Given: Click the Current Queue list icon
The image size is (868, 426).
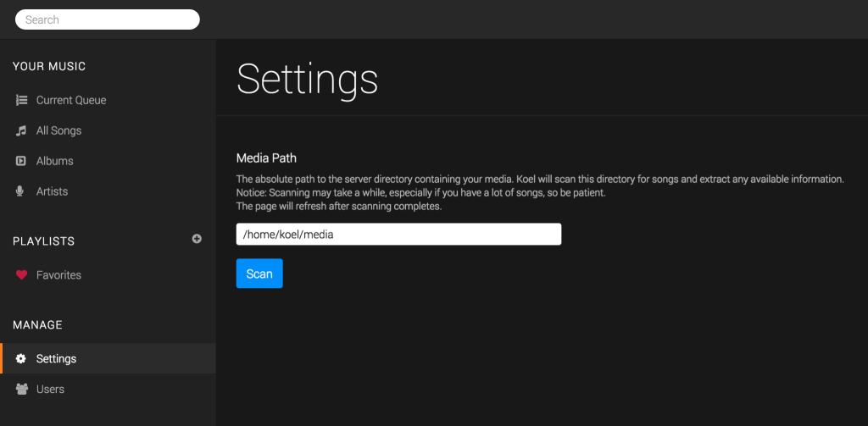Looking at the screenshot, I should click(21, 100).
